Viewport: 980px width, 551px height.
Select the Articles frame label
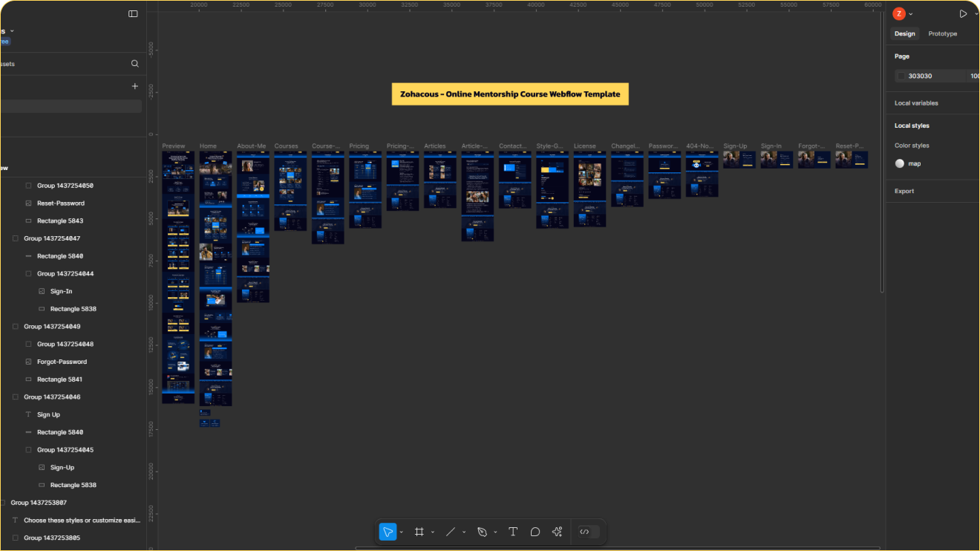click(x=435, y=146)
